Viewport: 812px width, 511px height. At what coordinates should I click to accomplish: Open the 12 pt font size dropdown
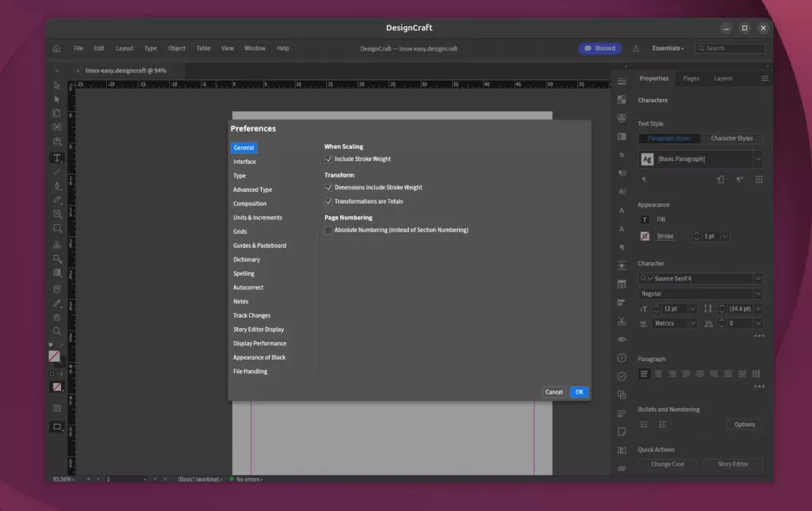[692, 309]
